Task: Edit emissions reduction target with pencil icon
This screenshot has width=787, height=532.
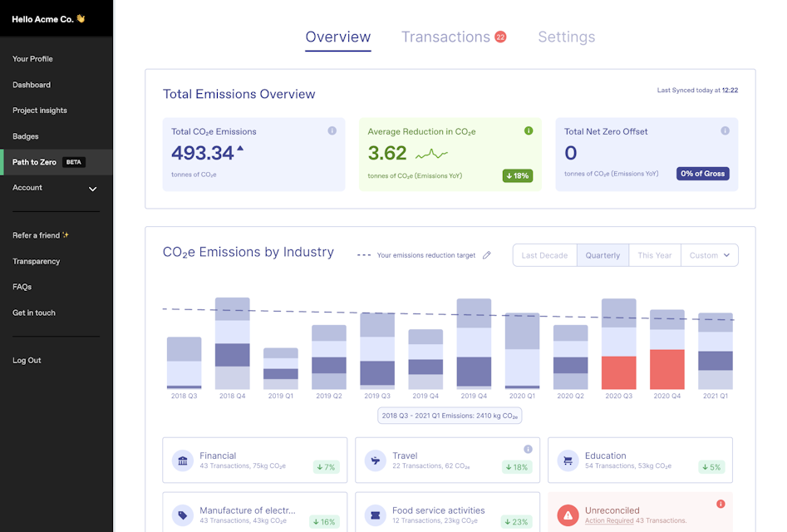Action: (x=487, y=255)
